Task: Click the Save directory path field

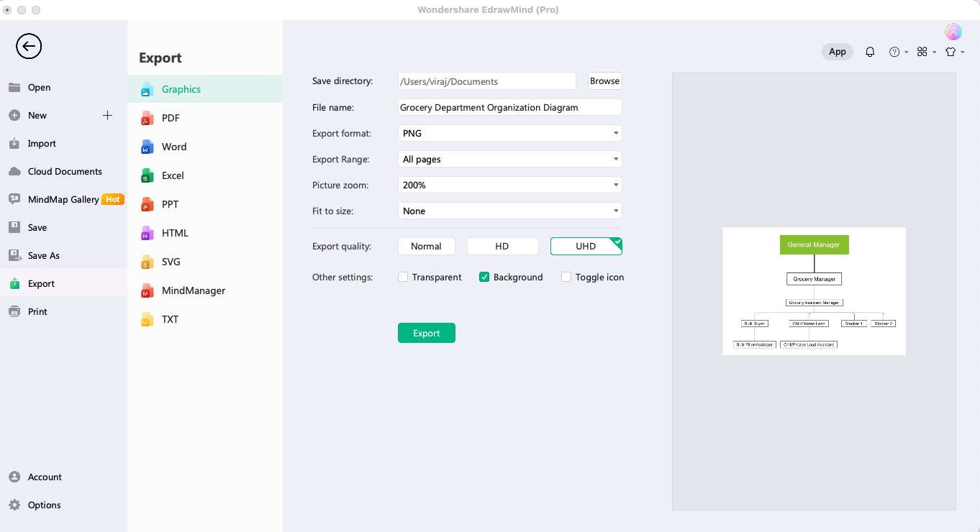Action: pos(487,81)
